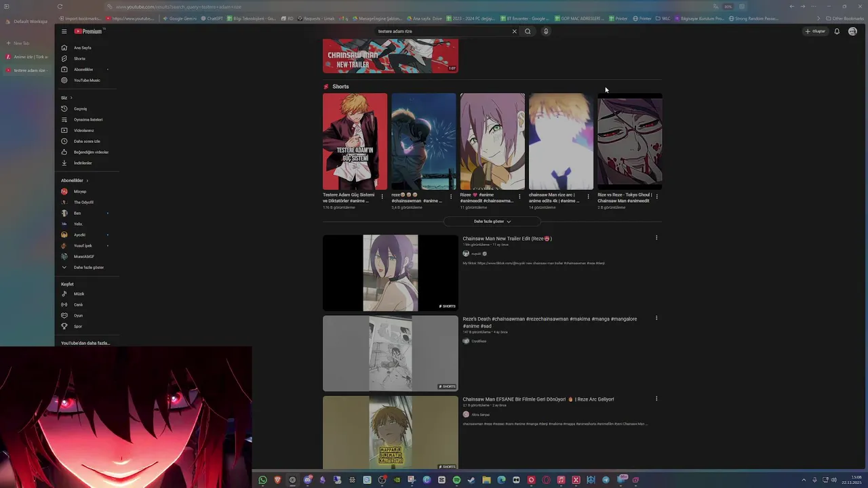Open Testere Adam Güç Sistemi short
This screenshot has height=488, width=868.
click(x=355, y=142)
